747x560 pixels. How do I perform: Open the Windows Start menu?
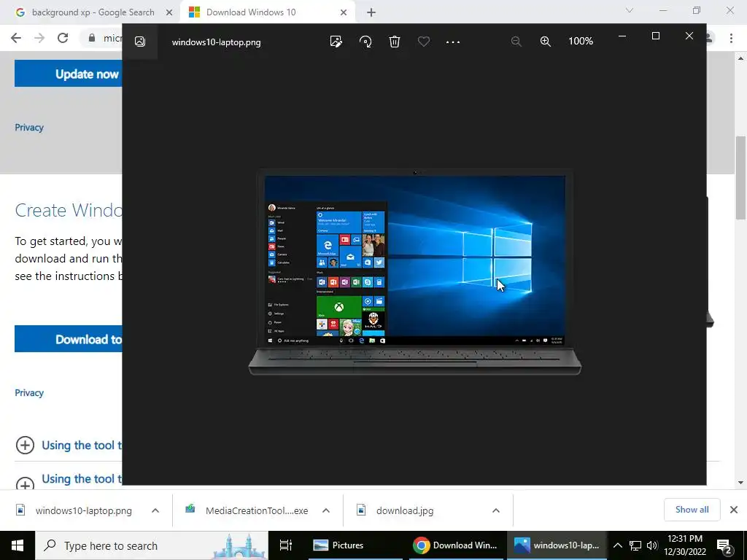pyautogui.click(x=18, y=545)
